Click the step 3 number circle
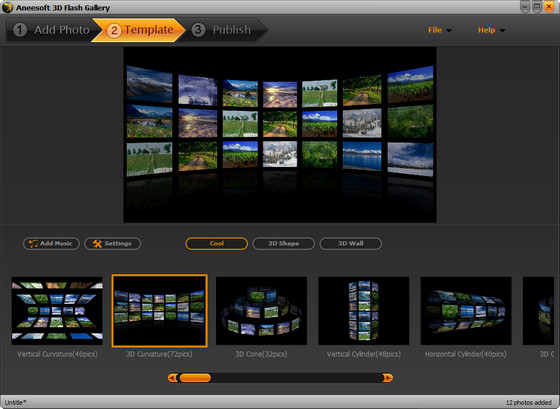The height and width of the screenshot is (409, 560). click(198, 30)
